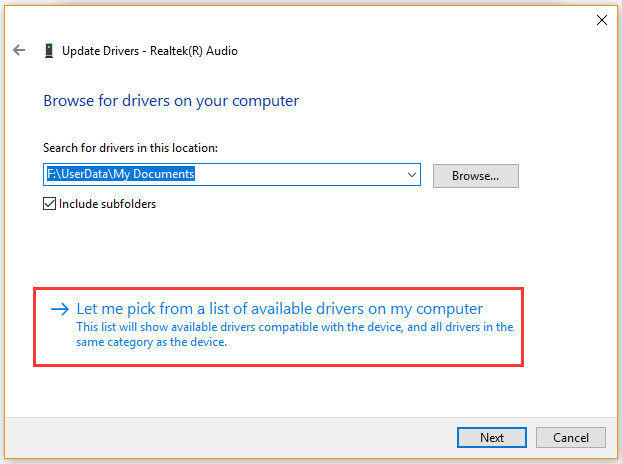The height and width of the screenshot is (464, 622).
Task: Proceed with the Next button
Action: (491, 437)
